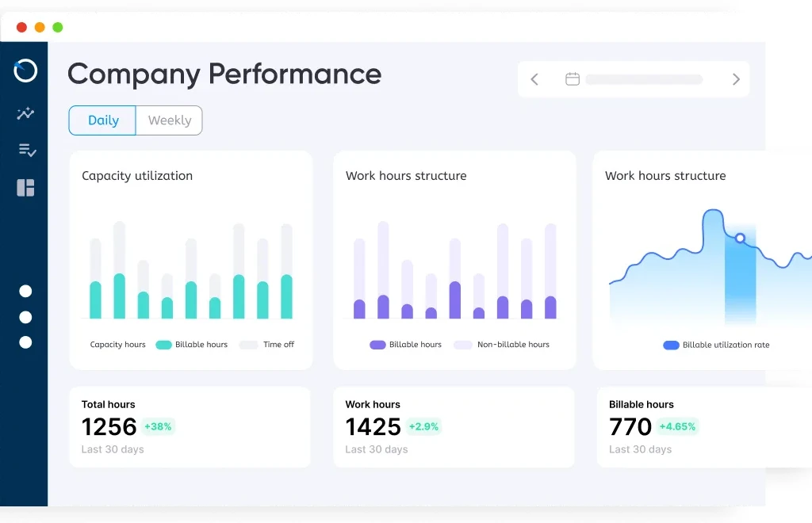
Task: Toggle the Non-billable hours legend item
Action: pyautogui.click(x=501, y=345)
